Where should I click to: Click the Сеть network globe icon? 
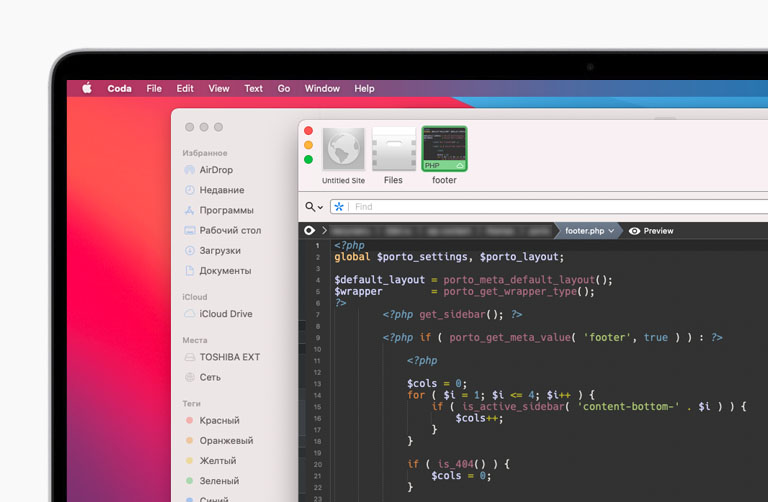pos(189,377)
